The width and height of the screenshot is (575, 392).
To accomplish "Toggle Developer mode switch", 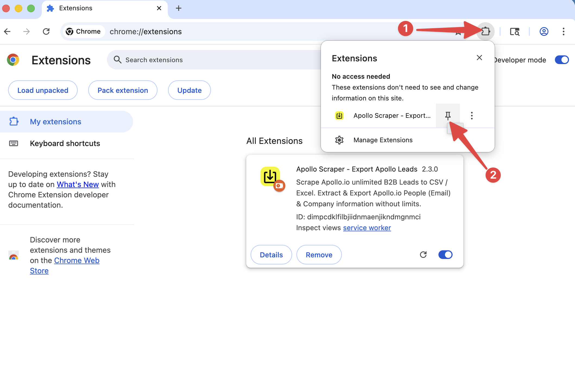I will [562, 60].
